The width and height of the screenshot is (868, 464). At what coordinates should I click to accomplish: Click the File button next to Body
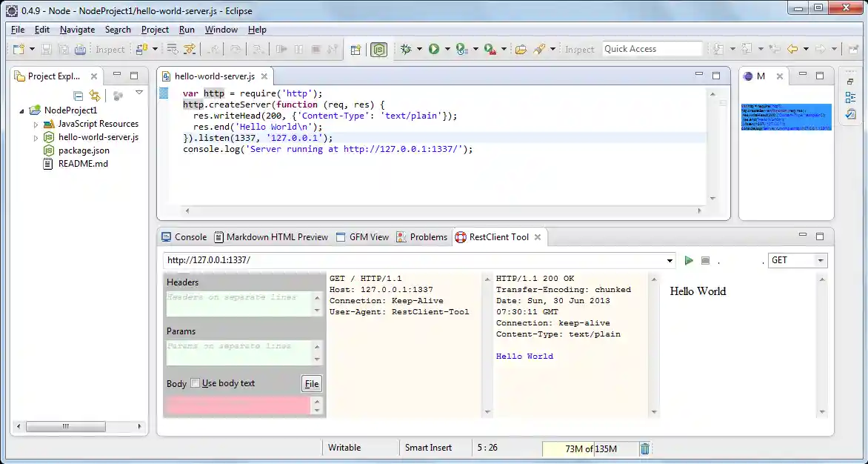point(311,383)
